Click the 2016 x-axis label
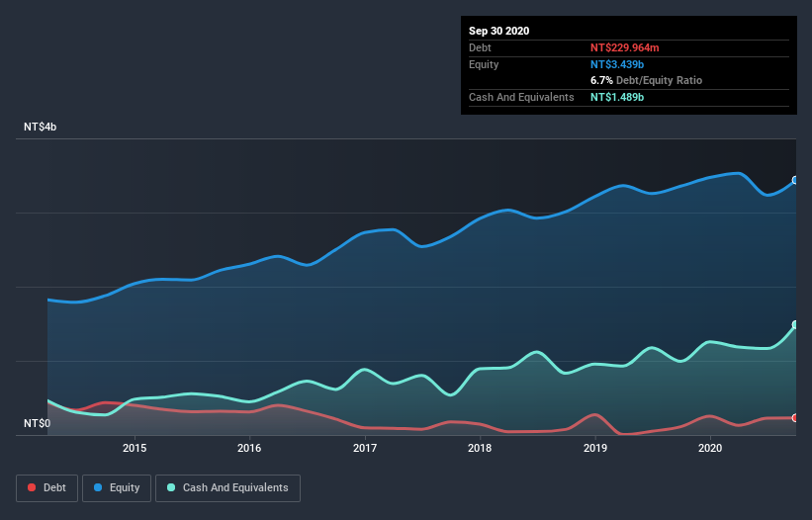The image size is (812, 520). click(249, 448)
